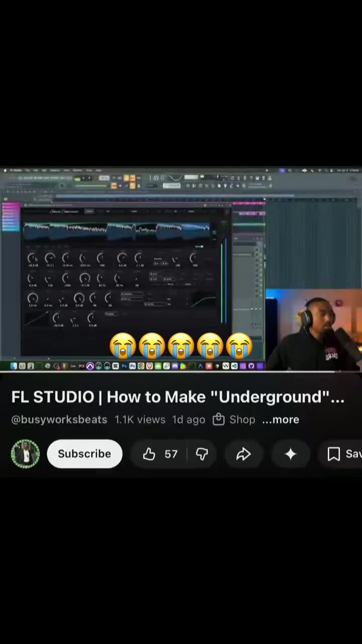The width and height of the screenshot is (362, 644).
Task: Tap the FL Studio video player
Action: [x=181, y=269]
